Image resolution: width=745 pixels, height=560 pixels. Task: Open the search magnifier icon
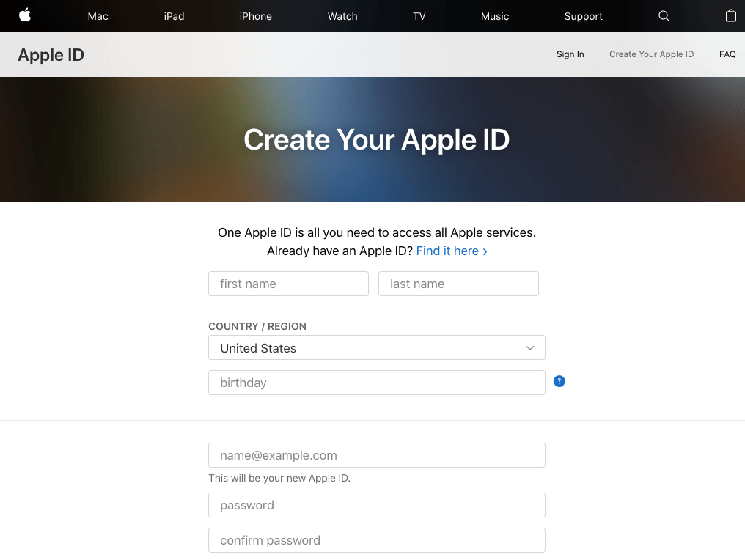point(664,16)
